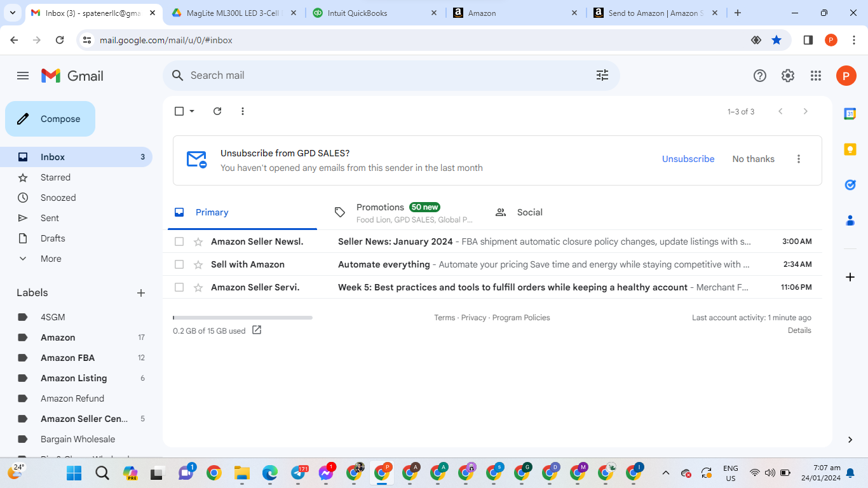Select the Amazon Seller Newsl. email checkbox

(x=179, y=241)
